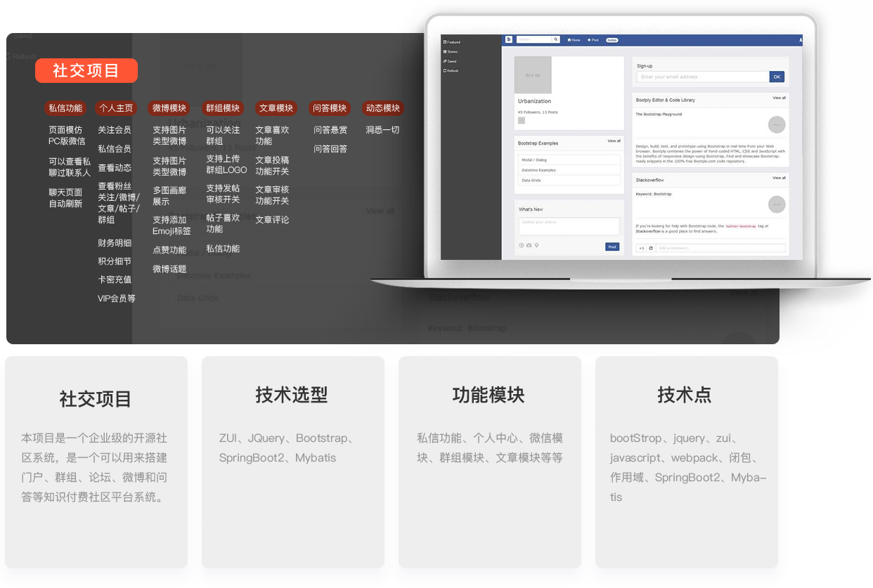Click View all in Bootply Editor panel
873x588 pixels.
tap(779, 98)
